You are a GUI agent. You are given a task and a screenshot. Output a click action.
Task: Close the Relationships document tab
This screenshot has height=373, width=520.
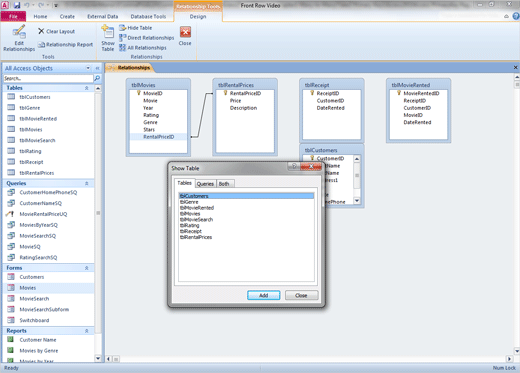coord(515,68)
